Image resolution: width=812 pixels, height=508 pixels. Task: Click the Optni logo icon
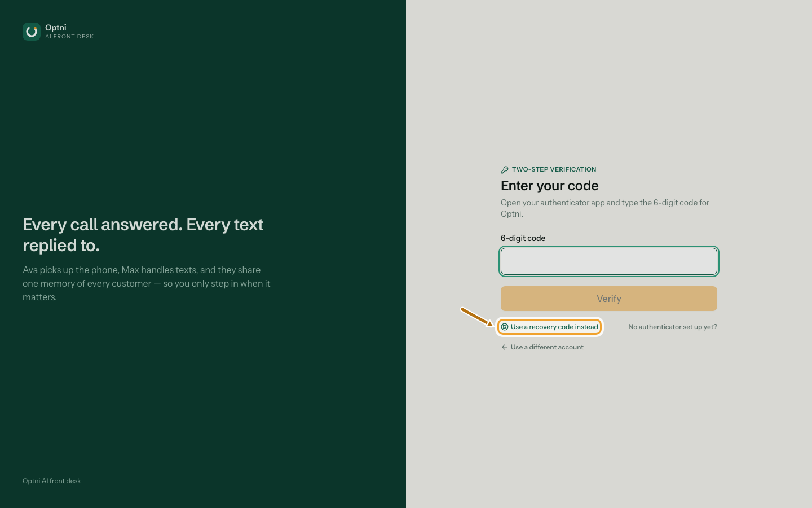point(32,32)
